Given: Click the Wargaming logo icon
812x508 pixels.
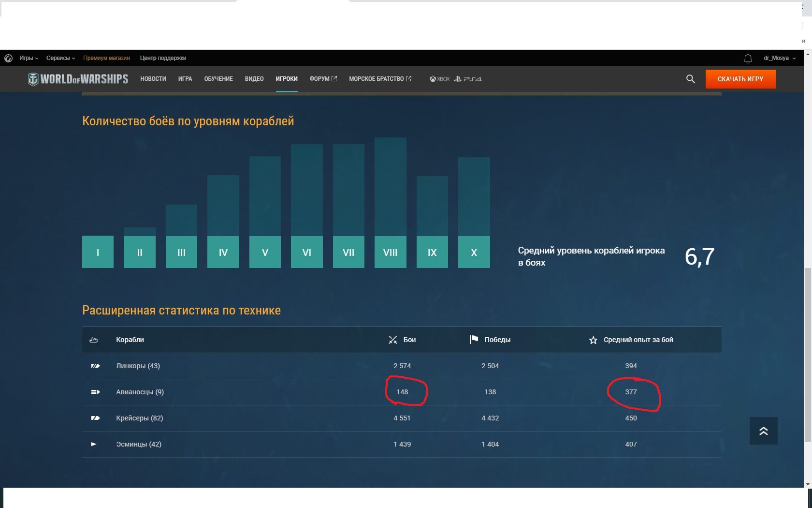Looking at the screenshot, I should point(8,58).
